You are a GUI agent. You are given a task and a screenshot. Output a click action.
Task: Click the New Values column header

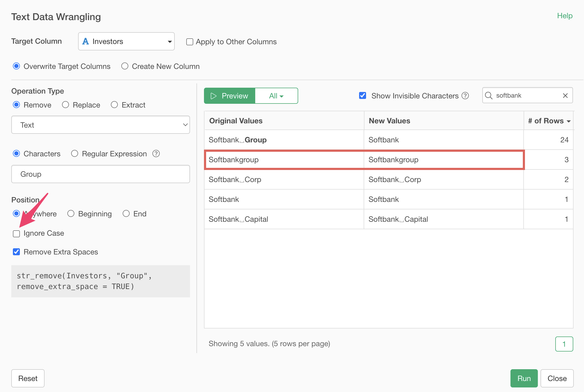point(444,121)
